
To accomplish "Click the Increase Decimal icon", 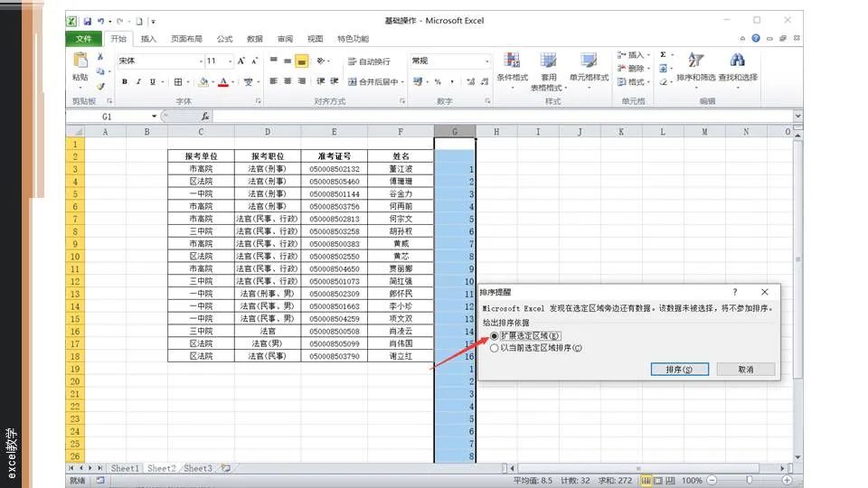I will tap(470, 82).
